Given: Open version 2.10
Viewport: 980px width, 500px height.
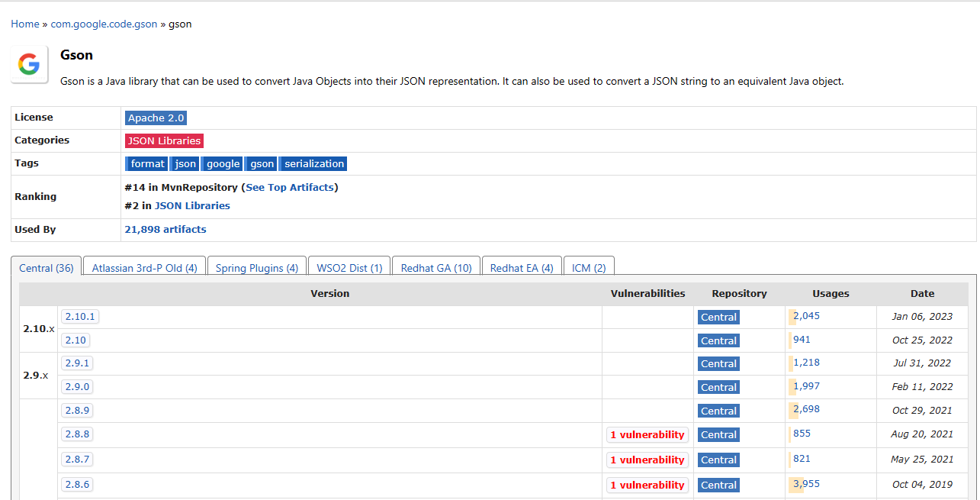Looking at the screenshot, I should point(76,340).
